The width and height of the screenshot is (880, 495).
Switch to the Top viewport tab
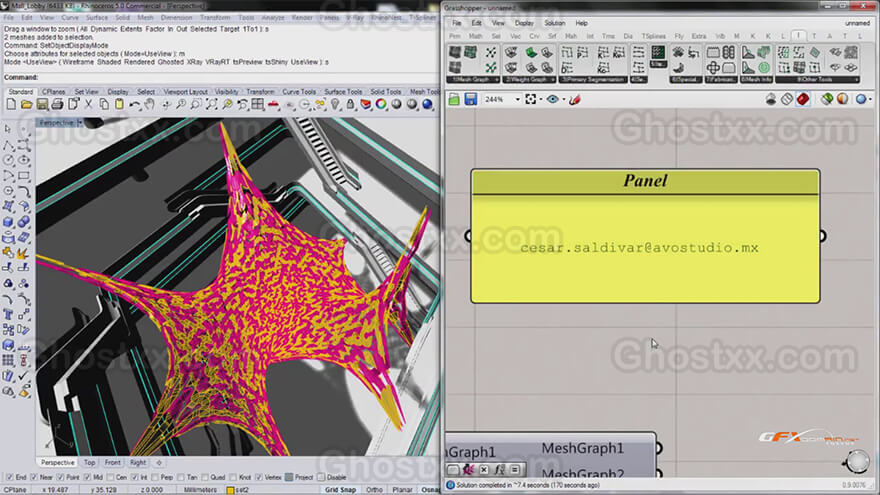(89, 462)
